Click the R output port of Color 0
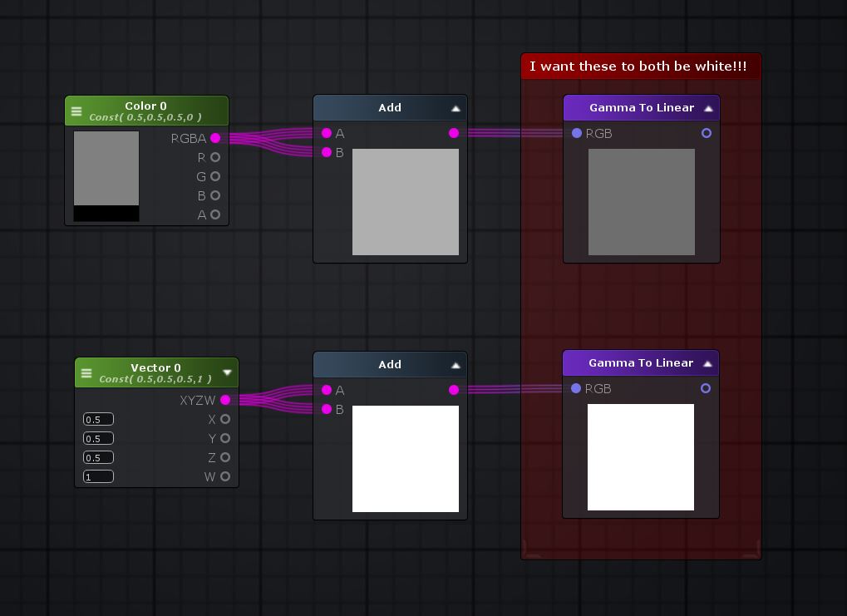Screen dimensions: 847x616 (x=215, y=157)
